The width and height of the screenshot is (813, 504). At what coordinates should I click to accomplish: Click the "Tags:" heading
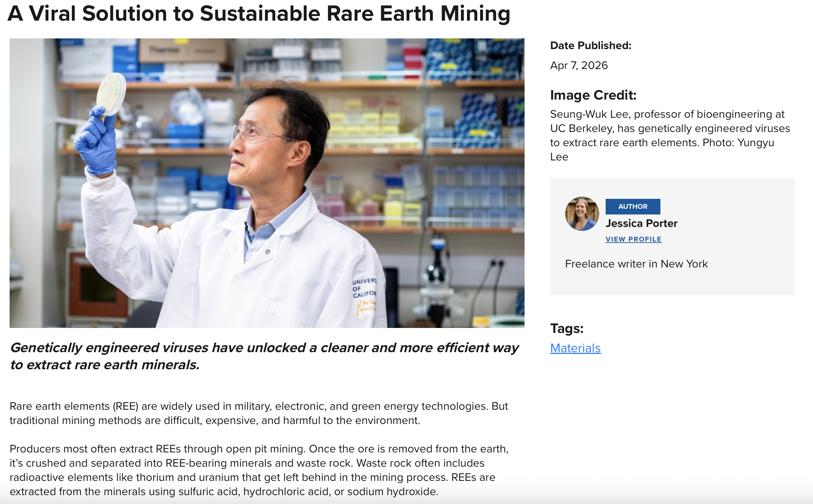pyautogui.click(x=567, y=328)
